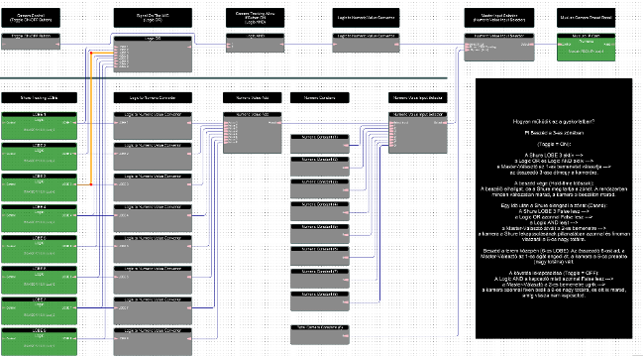This screenshot has height=357, width=644.
Task: Select the converter block with LOBE 6 input
Action: [x=153, y=280]
